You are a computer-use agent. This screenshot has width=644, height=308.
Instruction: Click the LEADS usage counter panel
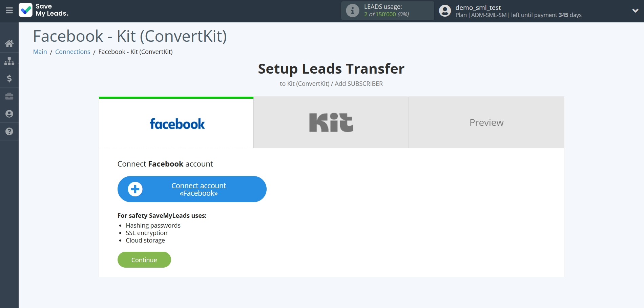pyautogui.click(x=387, y=11)
